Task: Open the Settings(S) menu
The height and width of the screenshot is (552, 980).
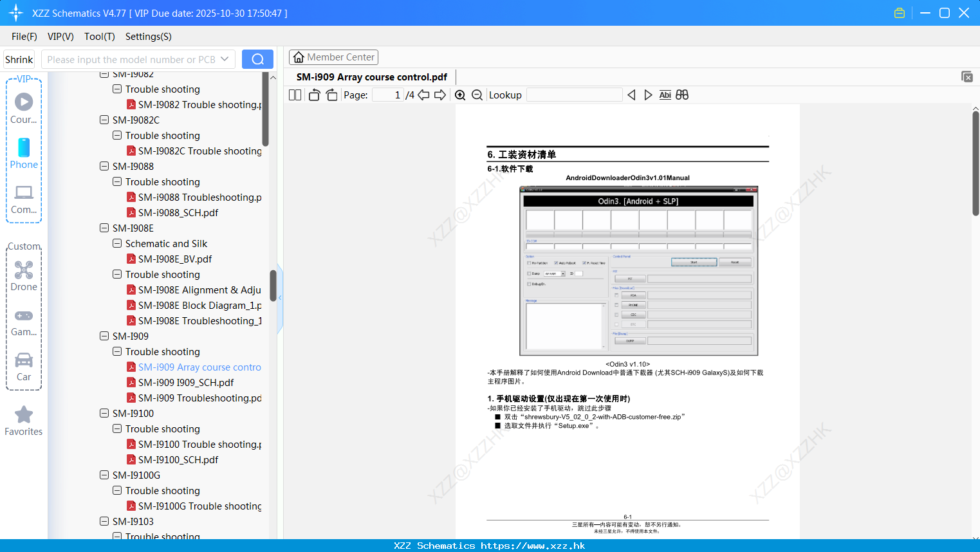Action: point(149,37)
